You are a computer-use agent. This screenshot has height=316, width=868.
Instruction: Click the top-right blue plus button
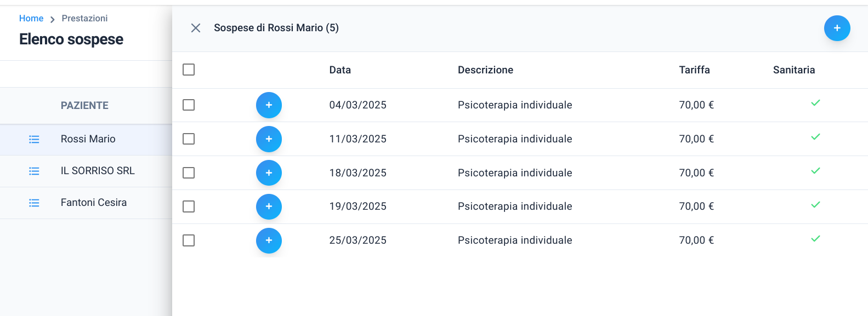point(837,28)
